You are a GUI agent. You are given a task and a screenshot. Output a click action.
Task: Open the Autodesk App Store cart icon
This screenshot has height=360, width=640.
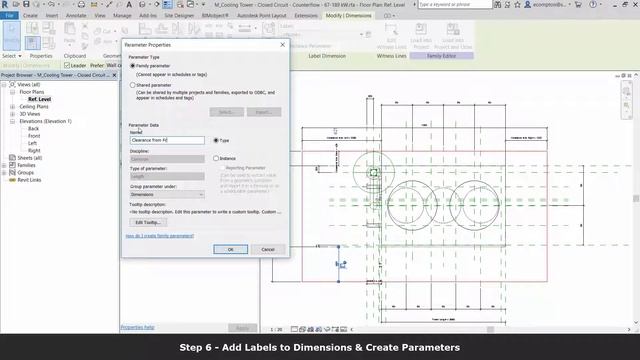(578, 4)
